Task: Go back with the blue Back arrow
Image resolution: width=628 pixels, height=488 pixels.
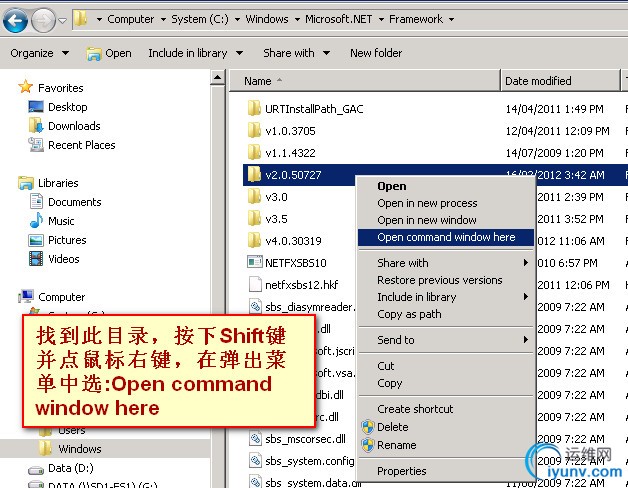Action: point(15,20)
